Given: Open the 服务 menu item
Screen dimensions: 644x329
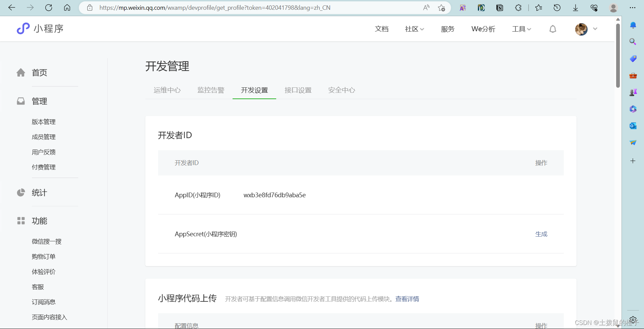Looking at the screenshot, I should tap(448, 29).
